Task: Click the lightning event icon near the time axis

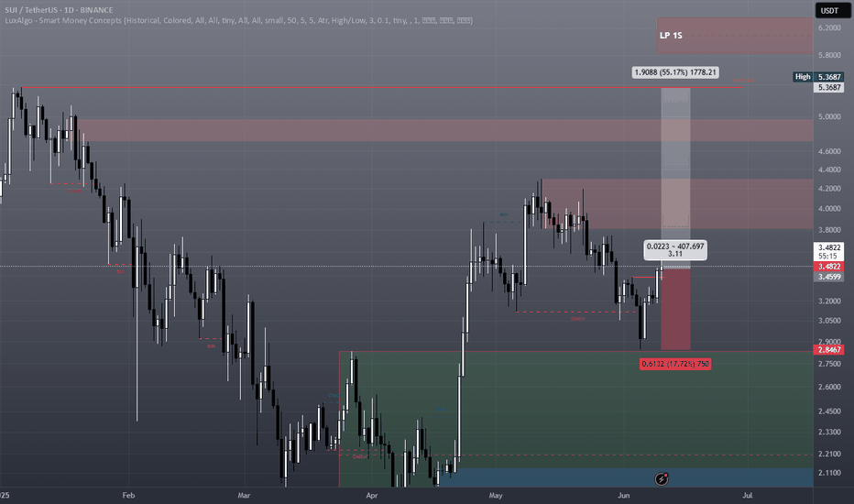Action: point(662,479)
